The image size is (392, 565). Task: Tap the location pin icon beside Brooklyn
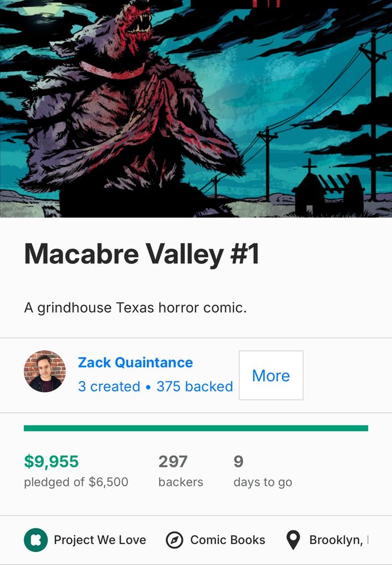click(293, 540)
